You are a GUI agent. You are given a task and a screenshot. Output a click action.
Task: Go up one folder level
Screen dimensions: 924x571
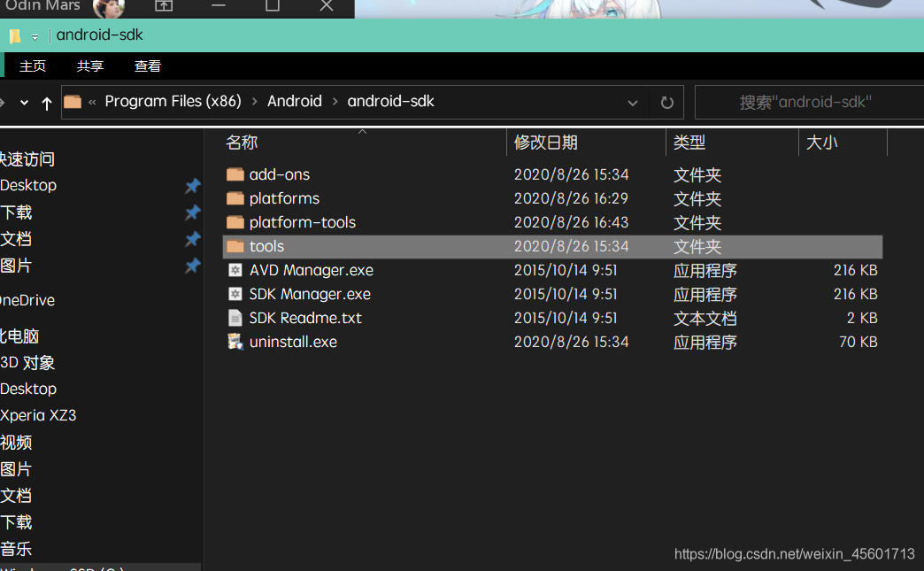pyautogui.click(x=47, y=104)
